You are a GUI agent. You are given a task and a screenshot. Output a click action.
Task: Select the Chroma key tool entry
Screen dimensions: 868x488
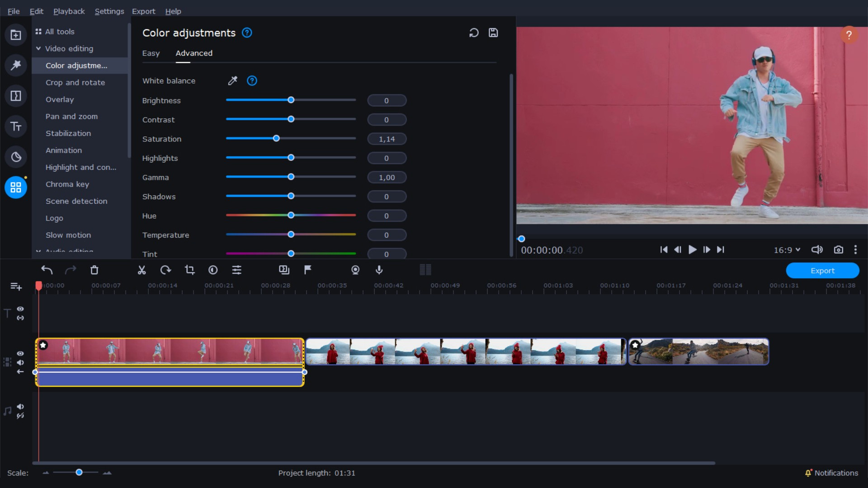(67, 184)
